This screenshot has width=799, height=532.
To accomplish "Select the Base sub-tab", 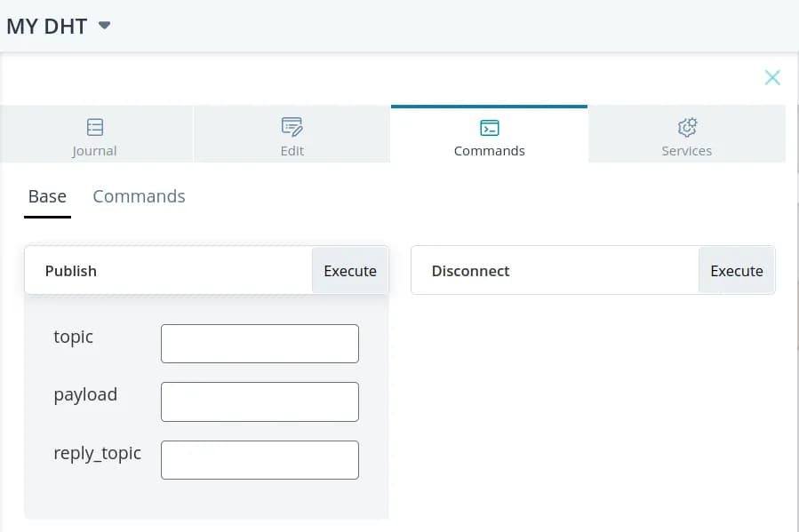I will pos(47,196).
